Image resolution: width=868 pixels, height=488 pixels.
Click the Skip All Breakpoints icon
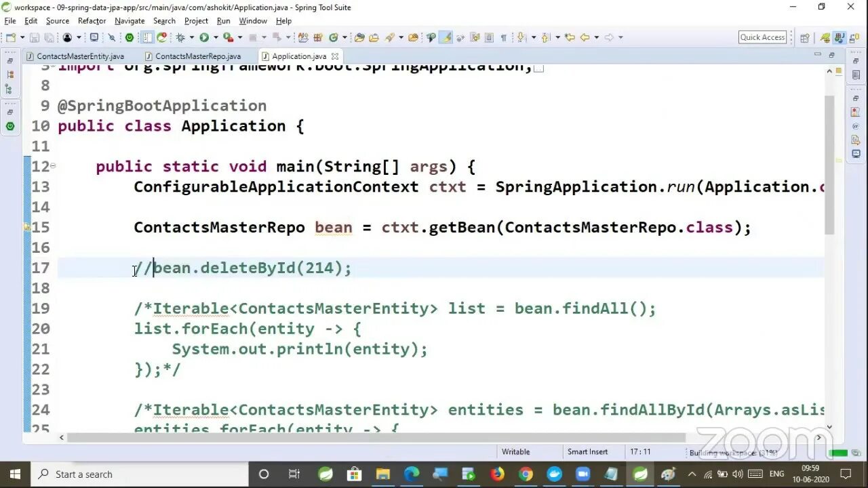tap(112, 37)
